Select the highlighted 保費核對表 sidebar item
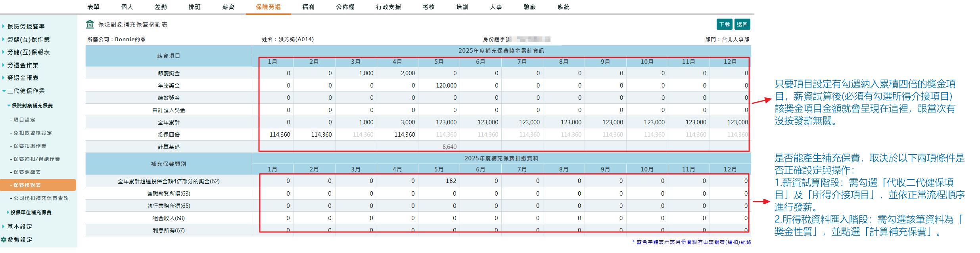Viewport: 980px width, 253px height. [38, 185]
